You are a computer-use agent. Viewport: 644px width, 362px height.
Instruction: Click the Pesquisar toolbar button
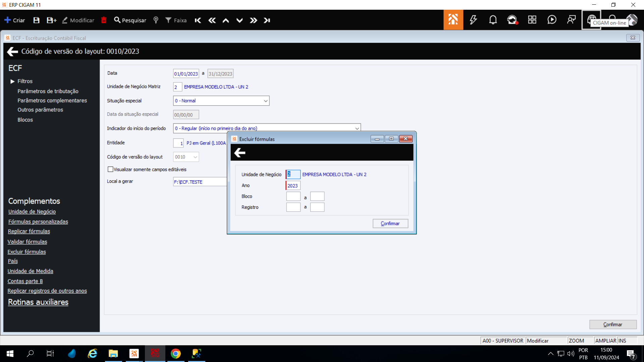[130, 20]
